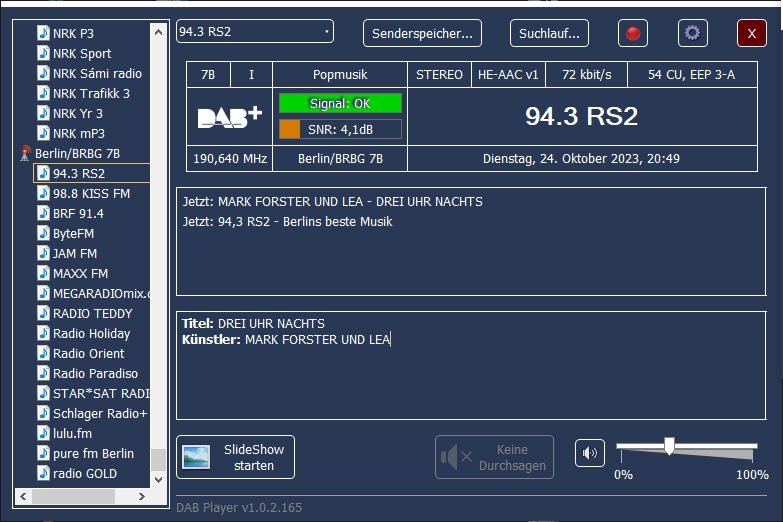Click right arrow of horizontal scrollbar
The width and height of the screenshot is (783, 522).
142,496
